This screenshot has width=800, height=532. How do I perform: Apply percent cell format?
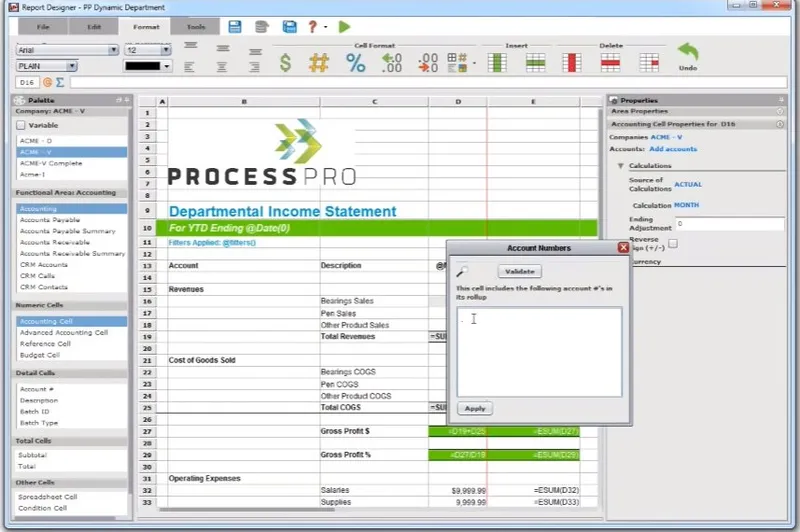pyautogui.click(x=356, y=63)
